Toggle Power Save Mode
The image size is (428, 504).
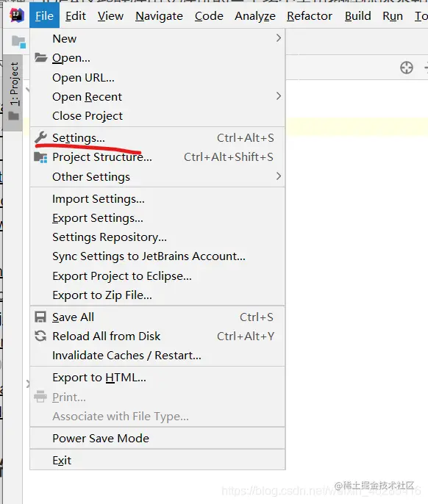pos(157,439)
